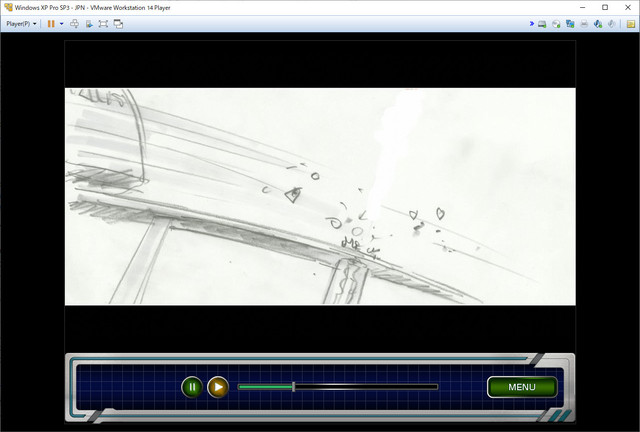
Task: Seek within the unplayed dark track
Action: 367,387
